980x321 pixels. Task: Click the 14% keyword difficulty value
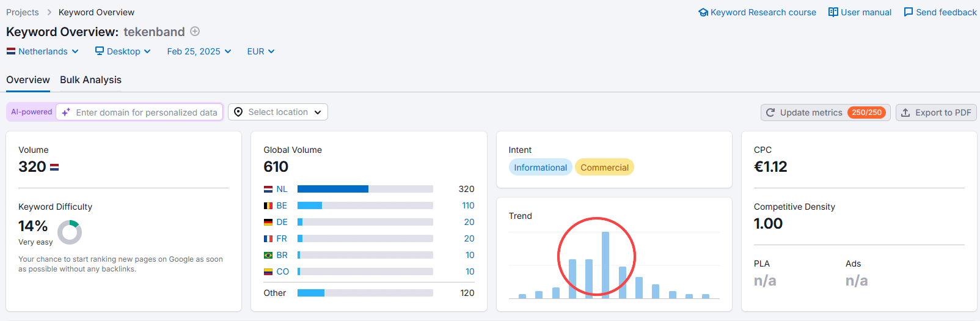[33, 226]
